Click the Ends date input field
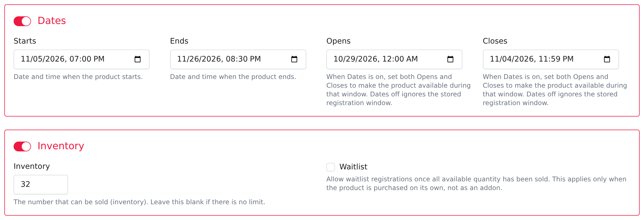The image size is (644, 220). coord(238,59)
